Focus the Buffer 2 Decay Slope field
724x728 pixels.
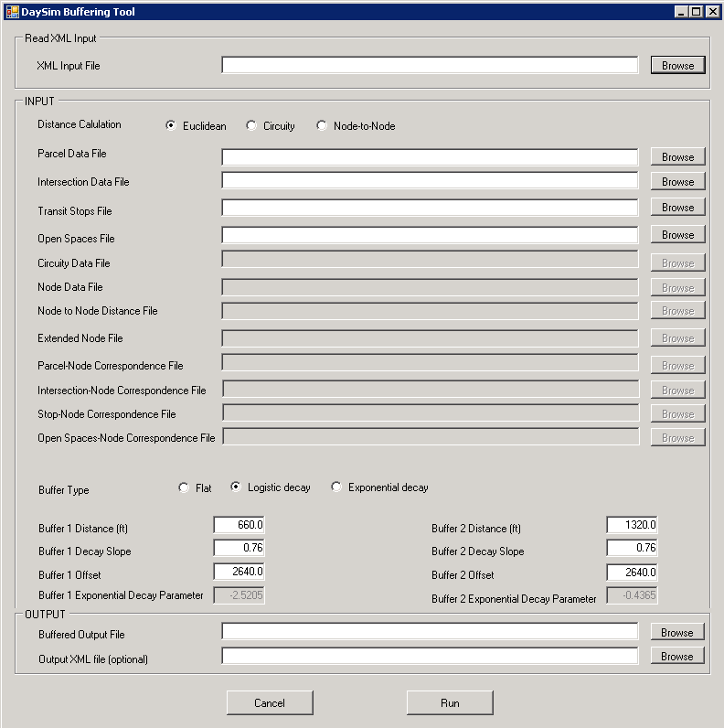[632, 549]
